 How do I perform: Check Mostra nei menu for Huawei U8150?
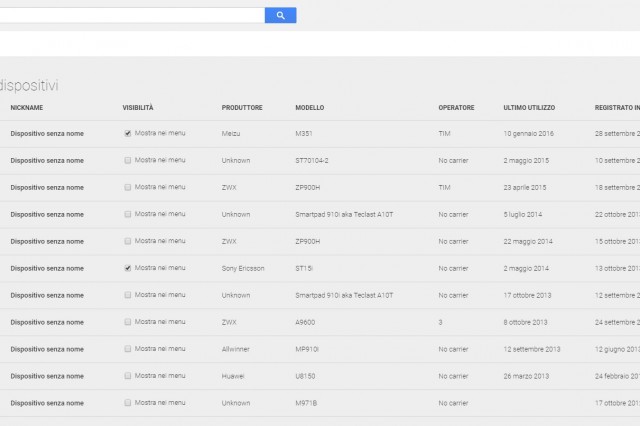coord(127,376)
